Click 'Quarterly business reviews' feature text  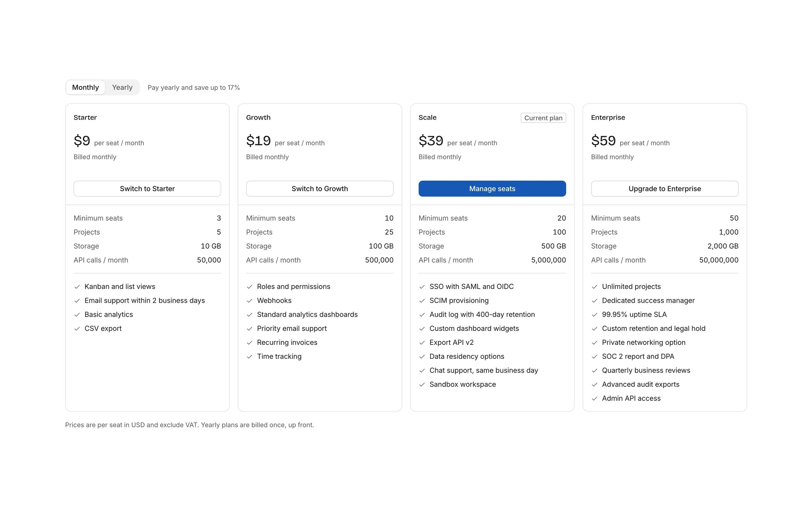646,370
